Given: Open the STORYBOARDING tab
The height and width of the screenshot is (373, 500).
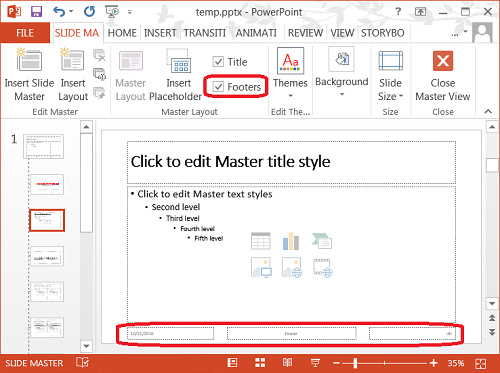Looking at the screenshot, I should pyautogui.click(x=383, y=33).
